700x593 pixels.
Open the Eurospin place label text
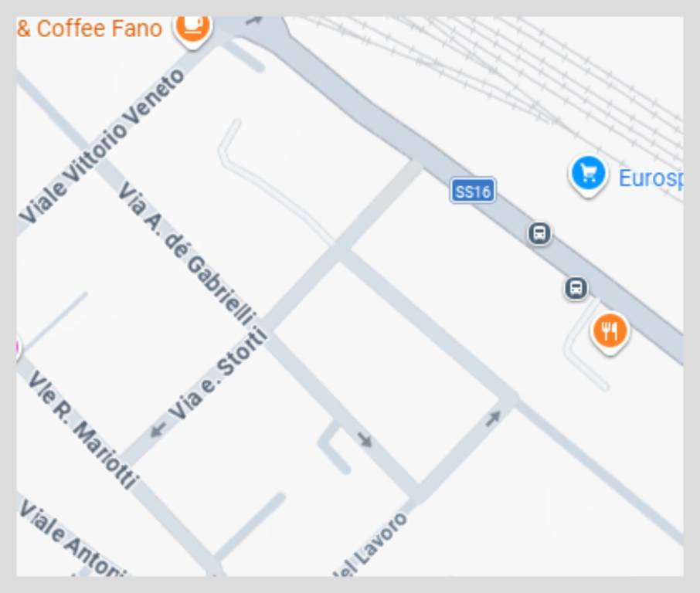651,178
